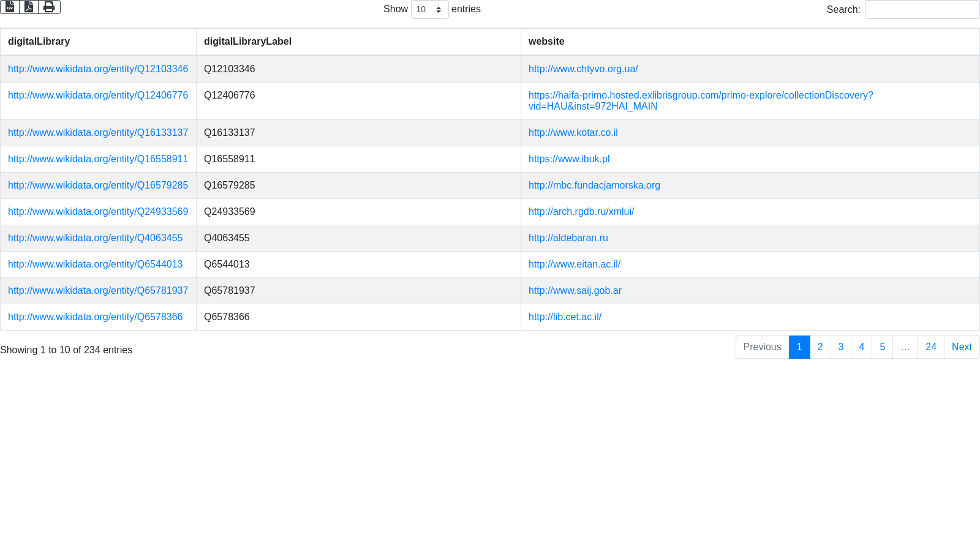
Task: Export the table as PDF
Action: coord(29,7)
